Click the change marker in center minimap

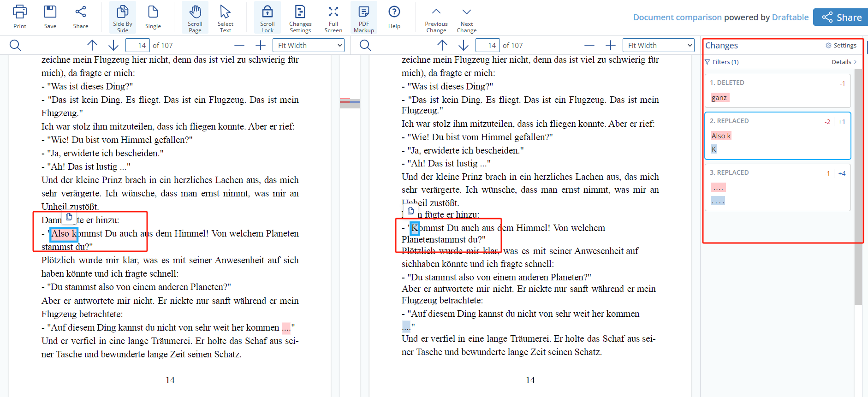[350, 101]
